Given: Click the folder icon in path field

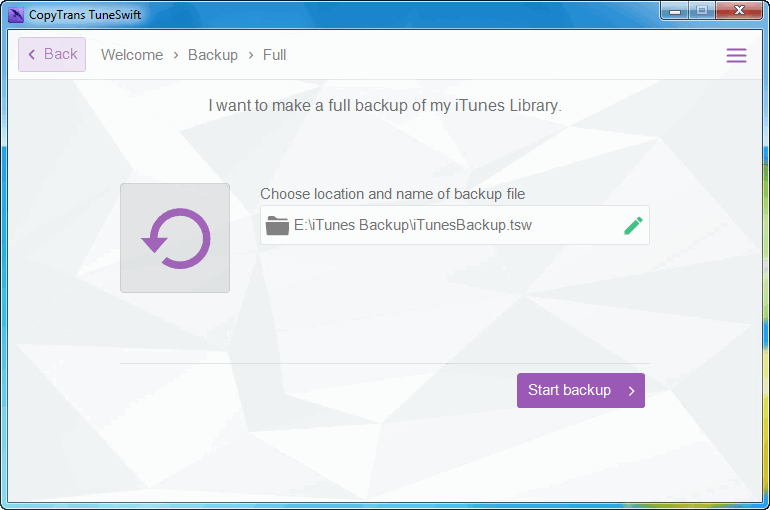Looking at the screenshot, I should (277, 226).
